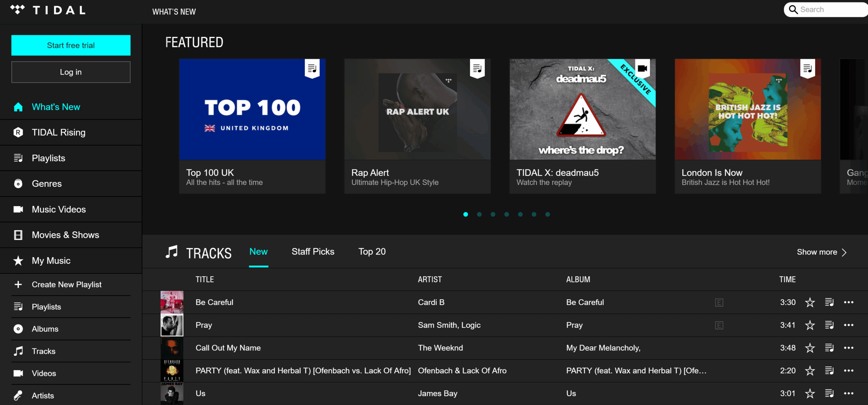Screen dimensions: 868x405
Task: Click the Log in button
Action: click(71, 72)
